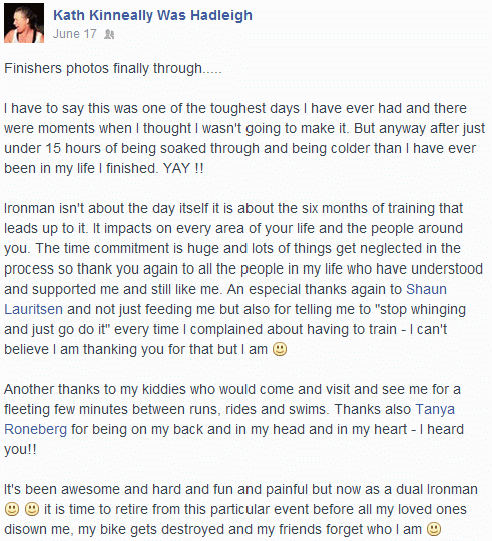Image resolution: width=492 pixels, height=541 pixels.
Task: Click the second smiley before "it is time"
Action: [32, 509]
